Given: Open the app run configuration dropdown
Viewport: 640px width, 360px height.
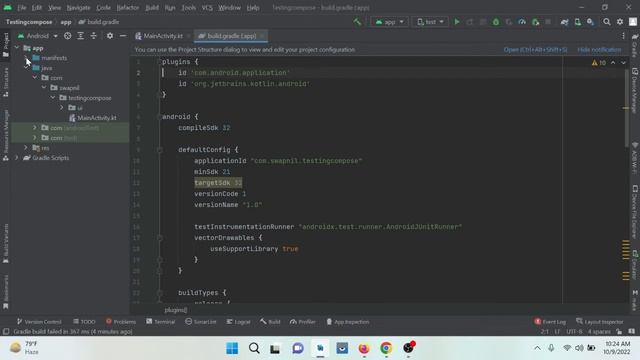Looking at the screenshot, I should coord(389,22).
